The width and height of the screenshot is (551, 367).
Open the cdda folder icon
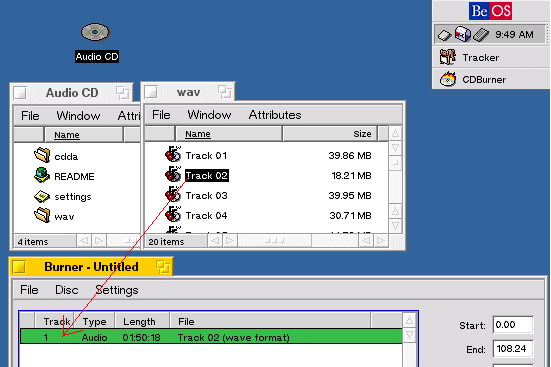tap(42, 155)
